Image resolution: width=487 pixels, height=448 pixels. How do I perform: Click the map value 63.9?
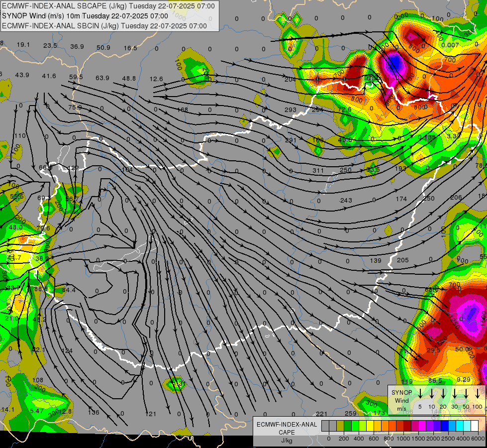[102, 78]
